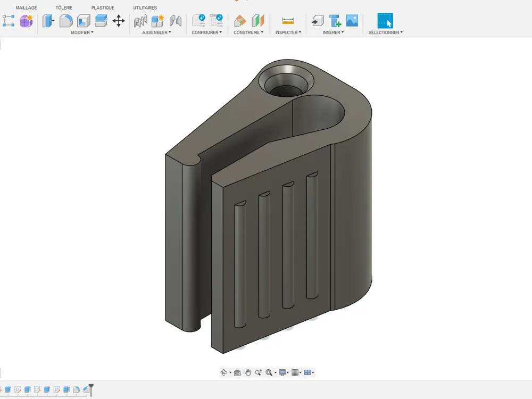Switch to the UTILITAIRES tab
This screenshot has width=532, height=399.
145,7
